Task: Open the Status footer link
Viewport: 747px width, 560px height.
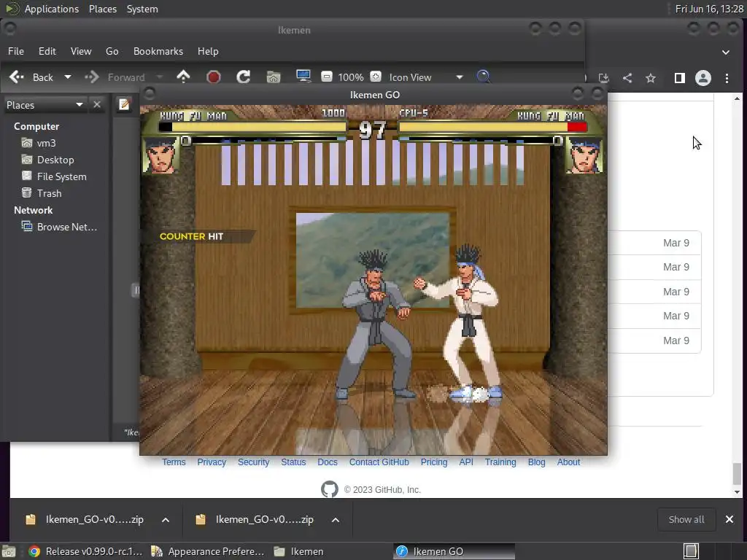Action: (293, 462)
